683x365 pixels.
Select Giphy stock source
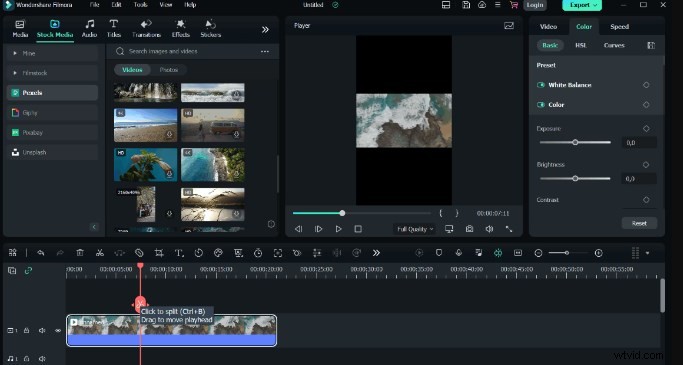coord(53,113)
